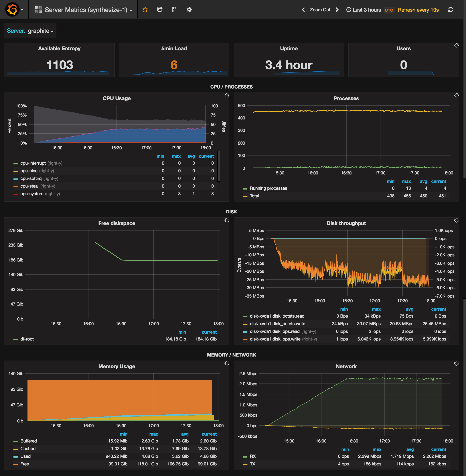The width and height of the screenshot is (466, 476).
Task: Sort Network legend by max column
Action: click(377, 449)
